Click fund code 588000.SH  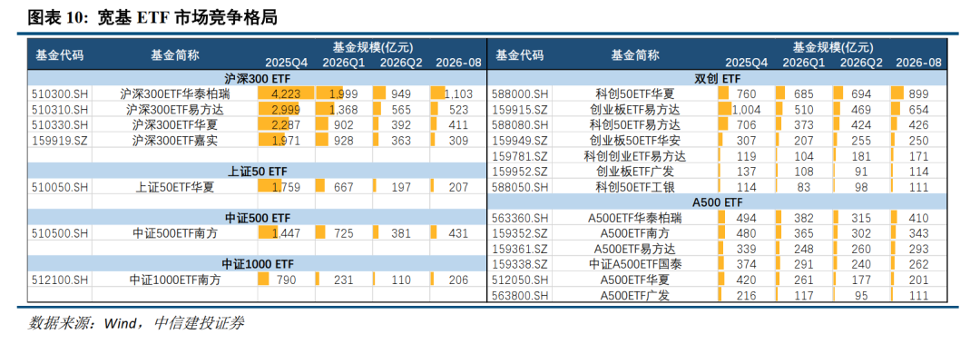click(x=520, y=93)
